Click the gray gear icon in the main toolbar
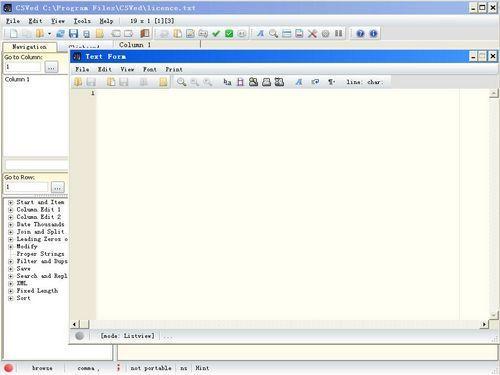This screenshot has height=375, width=500. (x=325, y=34)
